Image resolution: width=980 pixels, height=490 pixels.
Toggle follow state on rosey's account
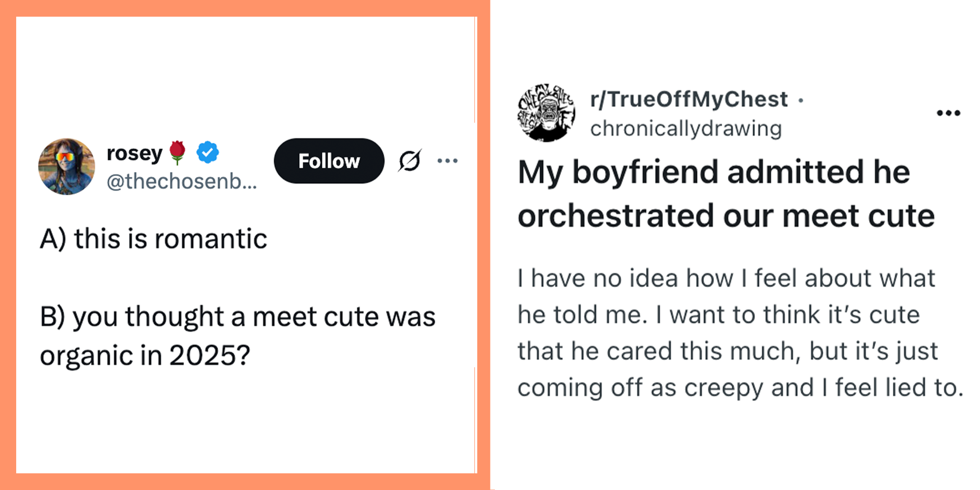click(x=329, y=160)
